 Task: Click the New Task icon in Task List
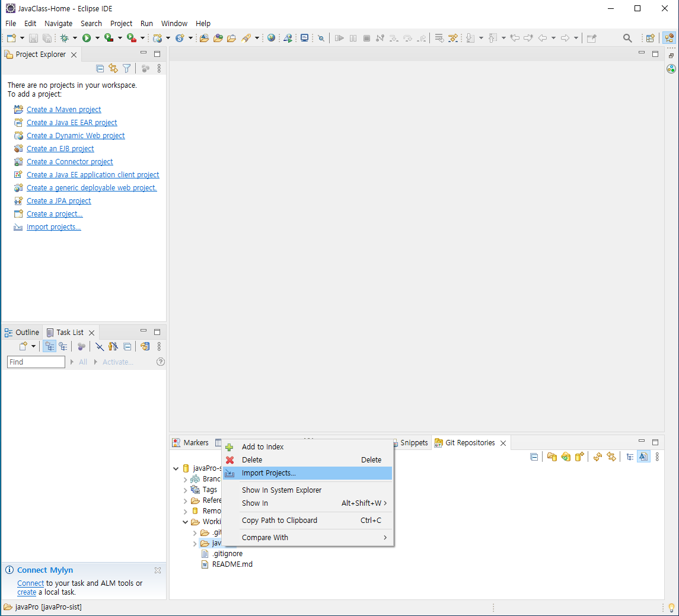[23, 346]
